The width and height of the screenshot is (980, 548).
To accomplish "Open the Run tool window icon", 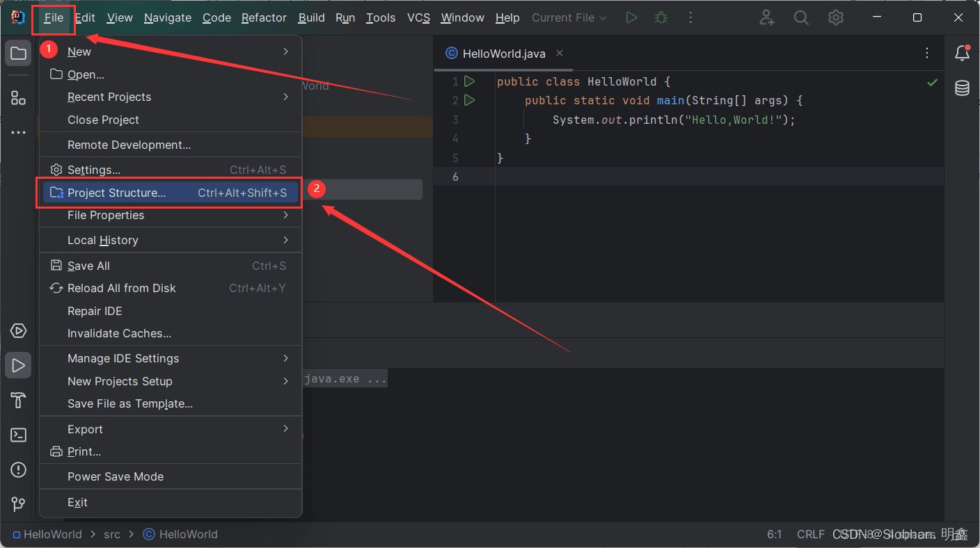I will pos(18,365).
